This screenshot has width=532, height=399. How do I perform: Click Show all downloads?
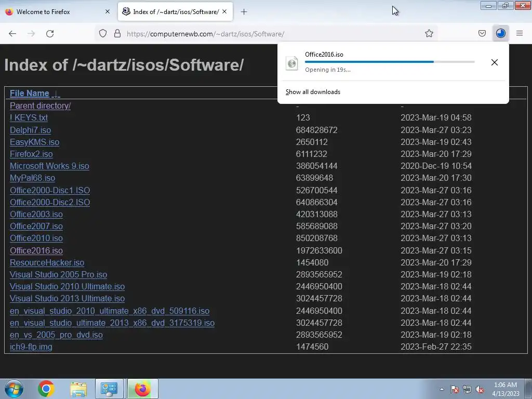[x=313, y=92]
